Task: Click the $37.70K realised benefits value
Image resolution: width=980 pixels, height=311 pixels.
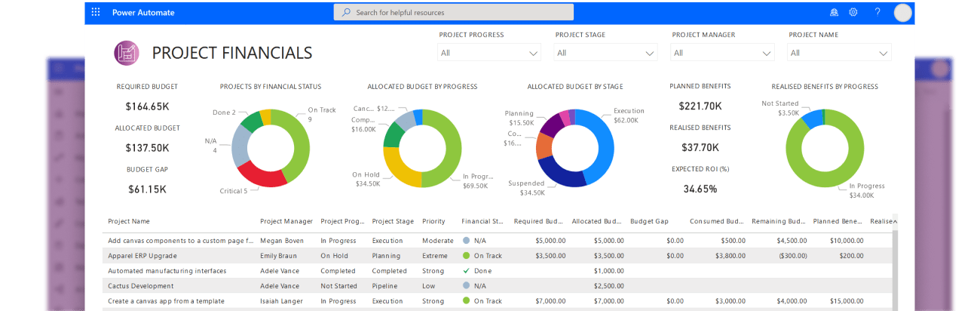Action: tap(700, 148)
